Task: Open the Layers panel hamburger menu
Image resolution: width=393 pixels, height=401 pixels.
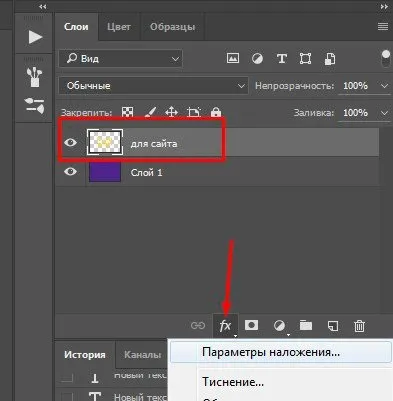Action: click(x=383, y=27)
